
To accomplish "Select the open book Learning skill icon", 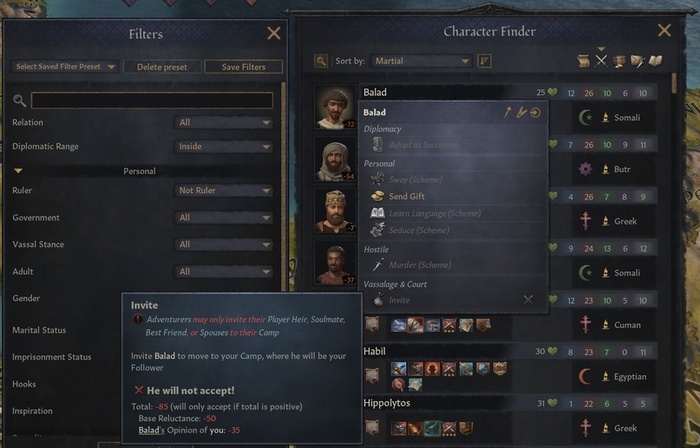I will pyautogui.click(x=655, y=61).
